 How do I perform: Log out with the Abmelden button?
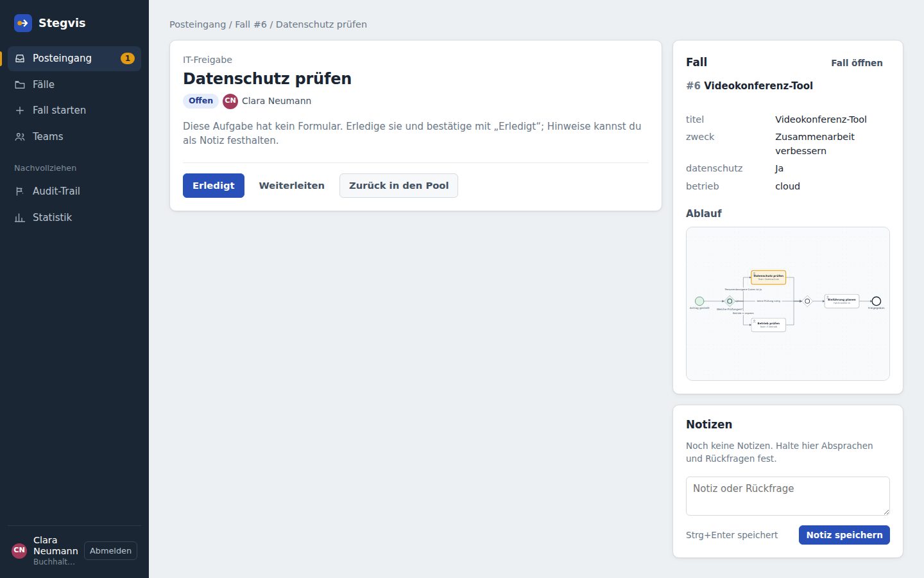(x=110, y=551)
